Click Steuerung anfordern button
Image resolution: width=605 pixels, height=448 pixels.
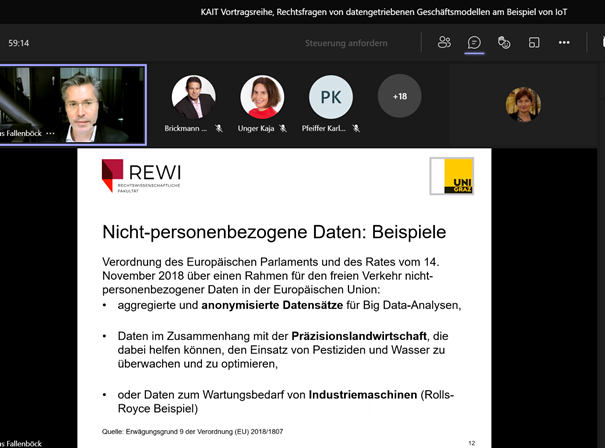(x=346, y=43)
